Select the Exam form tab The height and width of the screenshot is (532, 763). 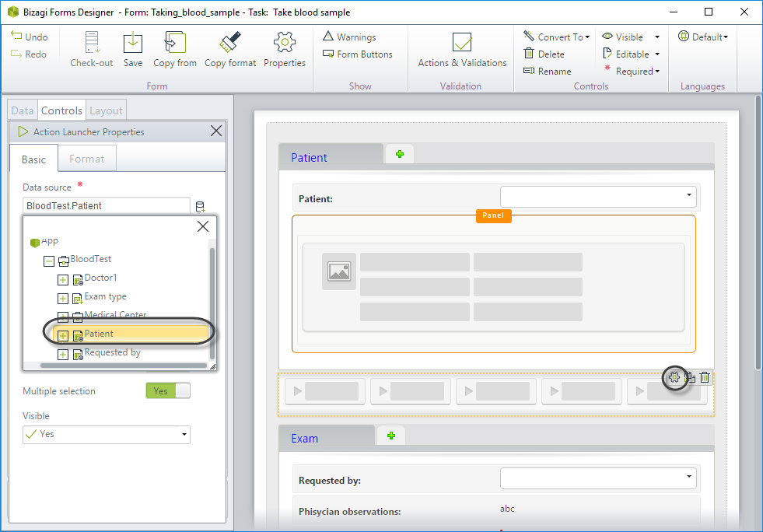click(x=327, y=438)
